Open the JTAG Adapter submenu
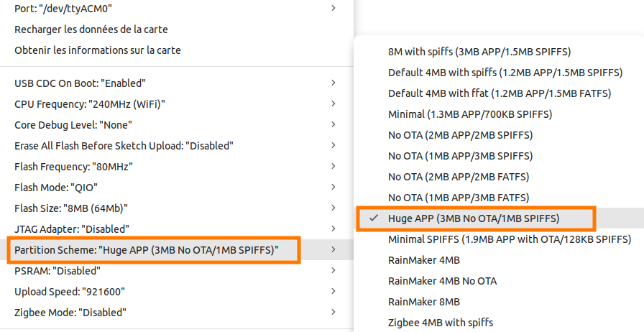This screenshot has height=332, width=644. pyautogui.click(x=72, y=229)
